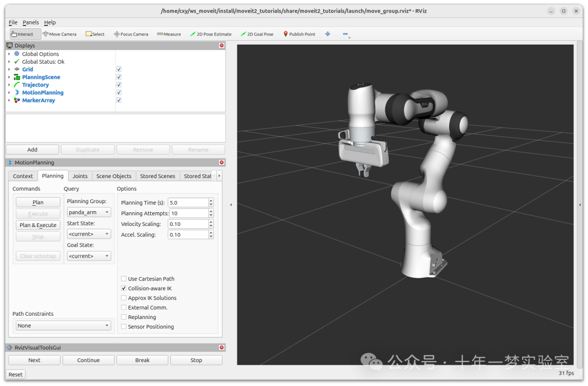Open the Planning Group dropdown
This screenshot has height=386, width=588.
[x=89, y=212]
